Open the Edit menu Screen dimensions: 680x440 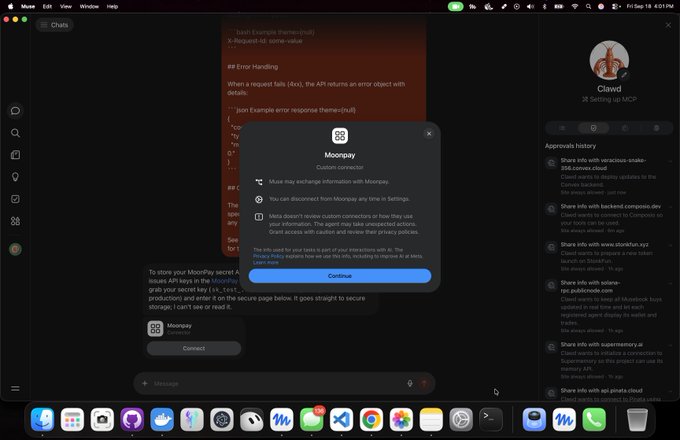click(47, 7)
